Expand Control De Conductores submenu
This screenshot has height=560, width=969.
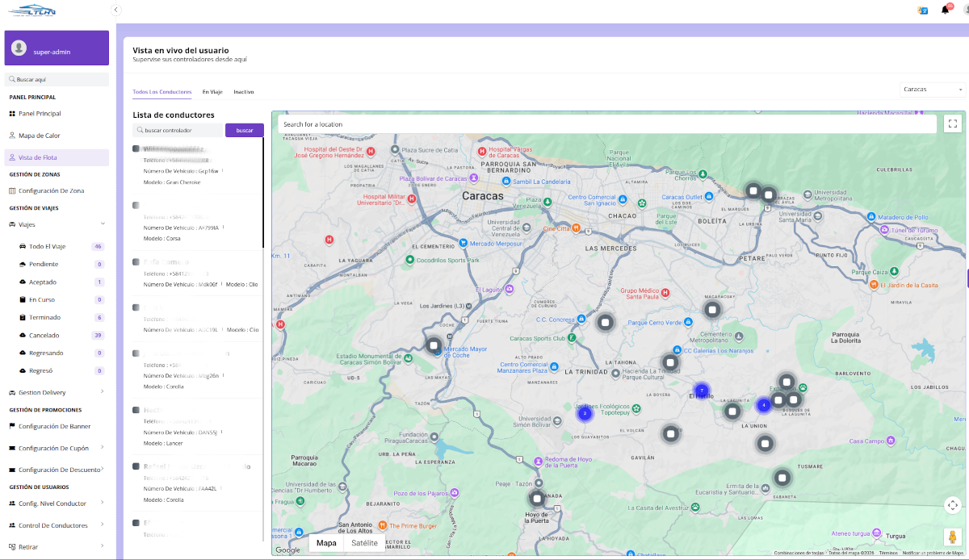(57, 525)
